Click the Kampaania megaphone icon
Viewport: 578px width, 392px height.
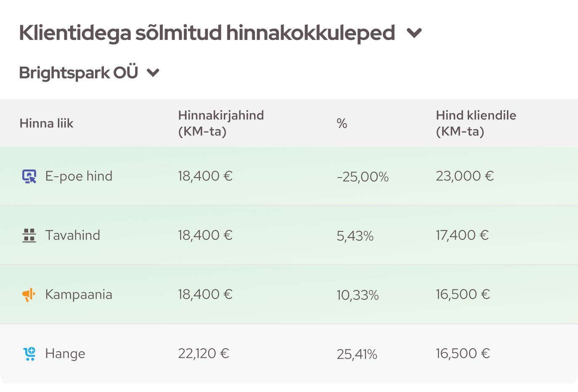click(x=29, y=295)
